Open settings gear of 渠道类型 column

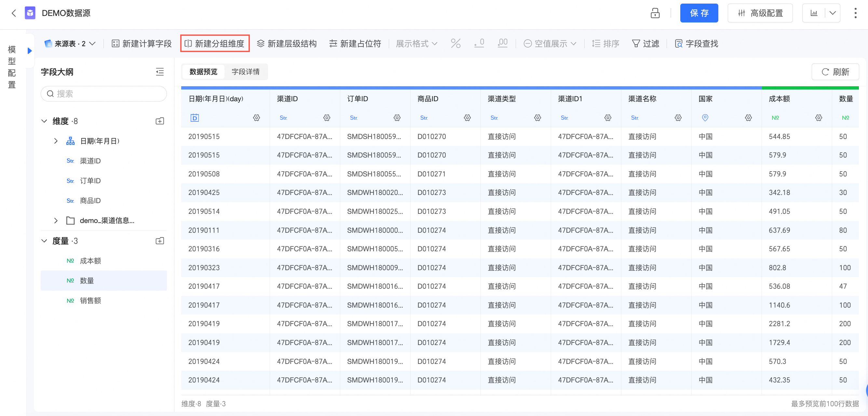point(537,118)
